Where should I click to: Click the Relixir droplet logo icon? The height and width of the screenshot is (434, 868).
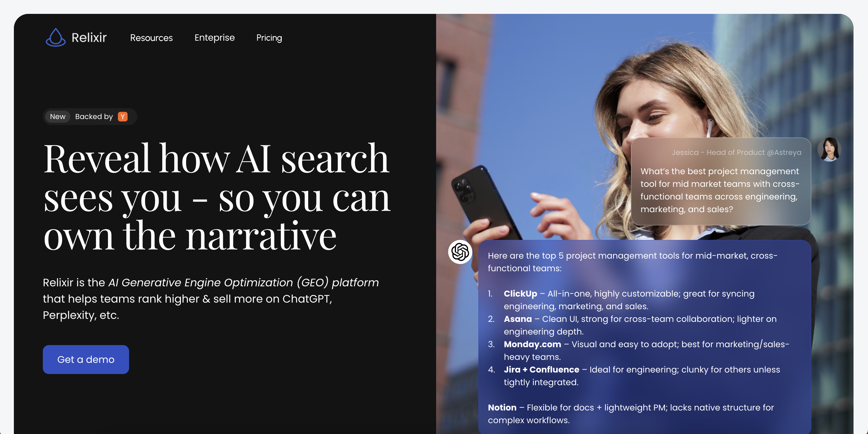[55, 37]
